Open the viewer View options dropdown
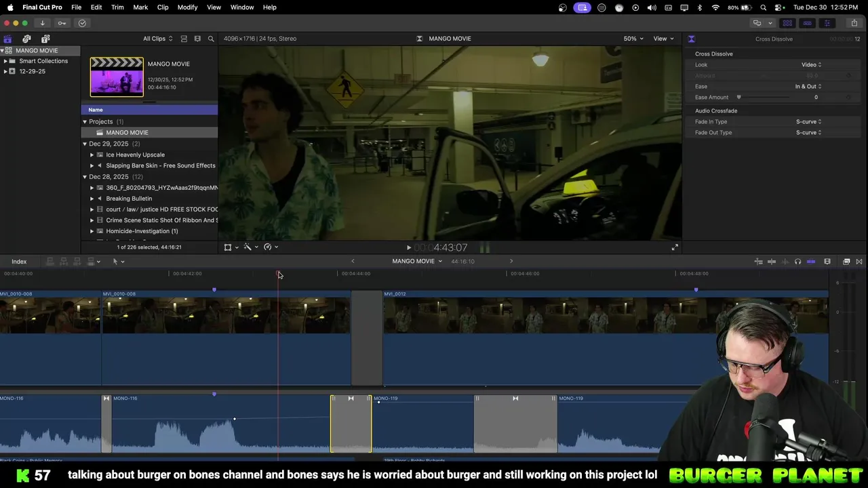This screenshot has width=868, height=488. (663, 39)
